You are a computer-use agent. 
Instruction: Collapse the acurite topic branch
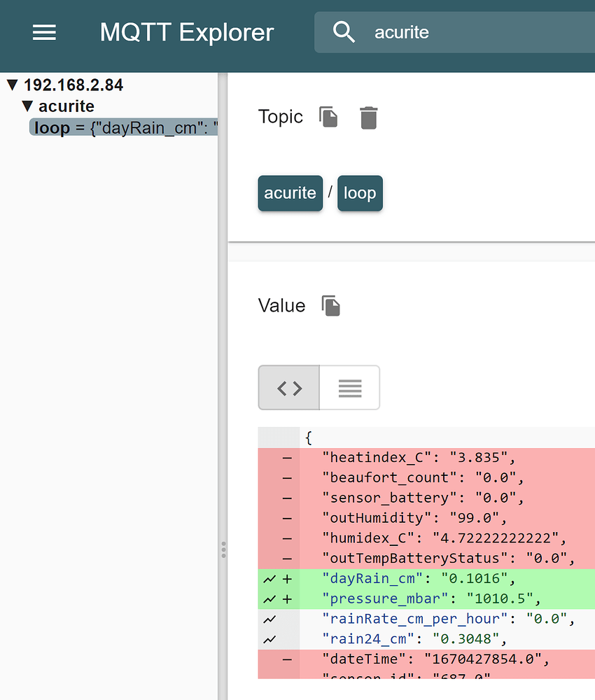[27, 106]
